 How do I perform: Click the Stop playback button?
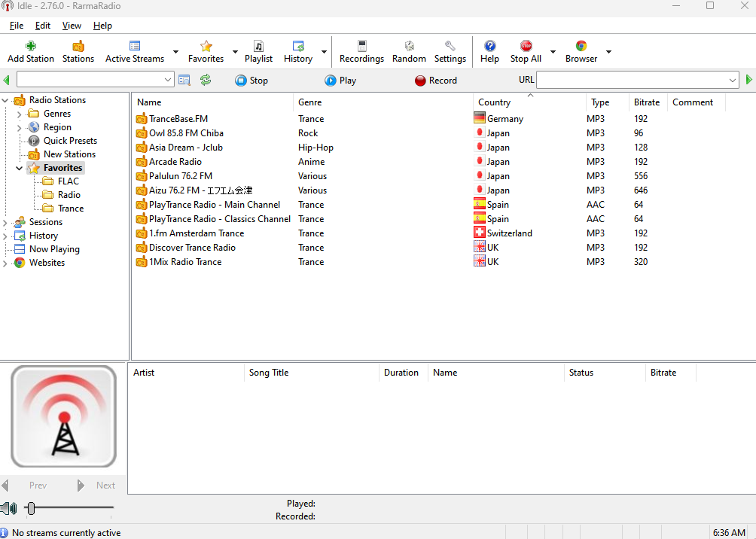pos(251,81)
